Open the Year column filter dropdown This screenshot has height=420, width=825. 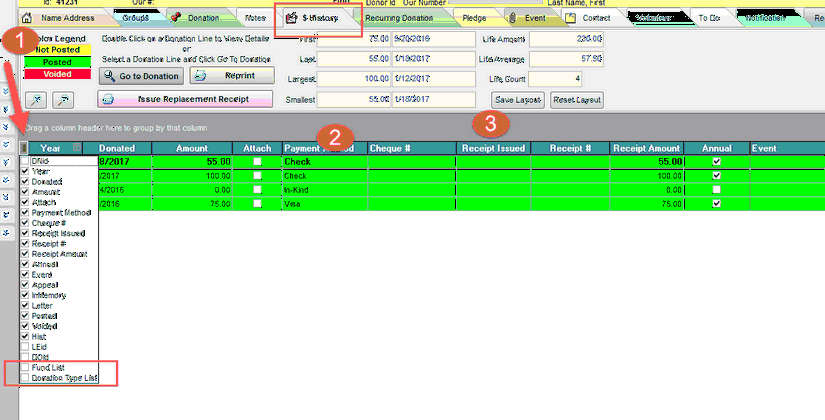77,148
